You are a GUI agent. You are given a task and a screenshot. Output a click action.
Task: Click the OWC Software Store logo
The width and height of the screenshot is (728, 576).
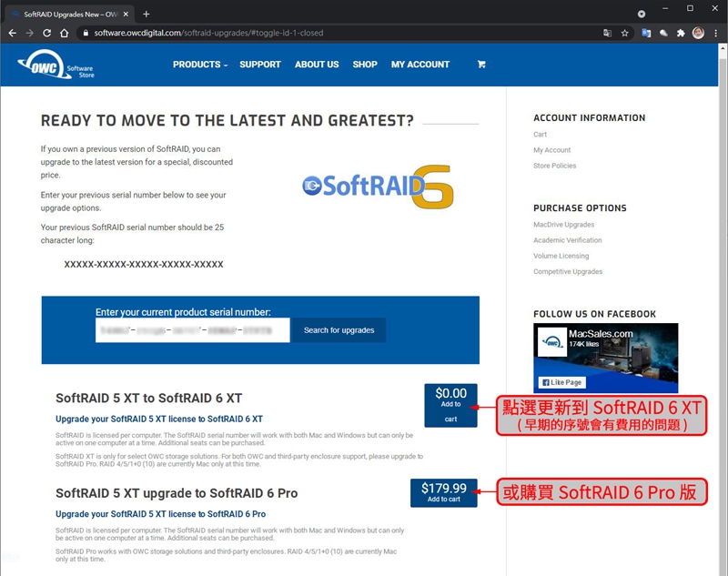56,64
